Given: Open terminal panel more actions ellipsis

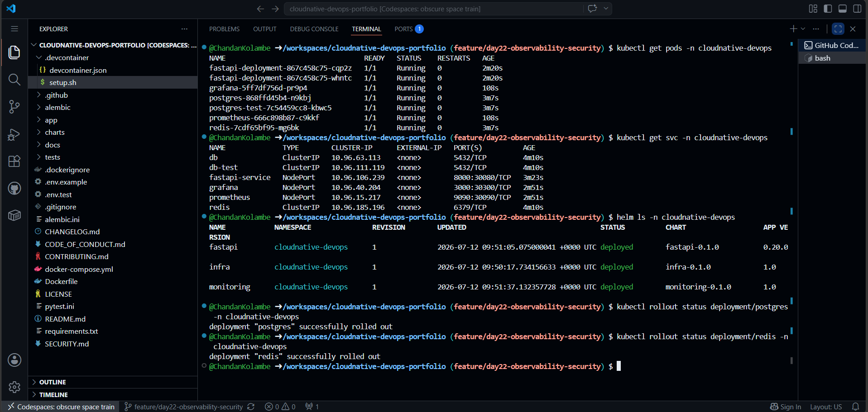Looking at the screenshot, I should point(816,28).
